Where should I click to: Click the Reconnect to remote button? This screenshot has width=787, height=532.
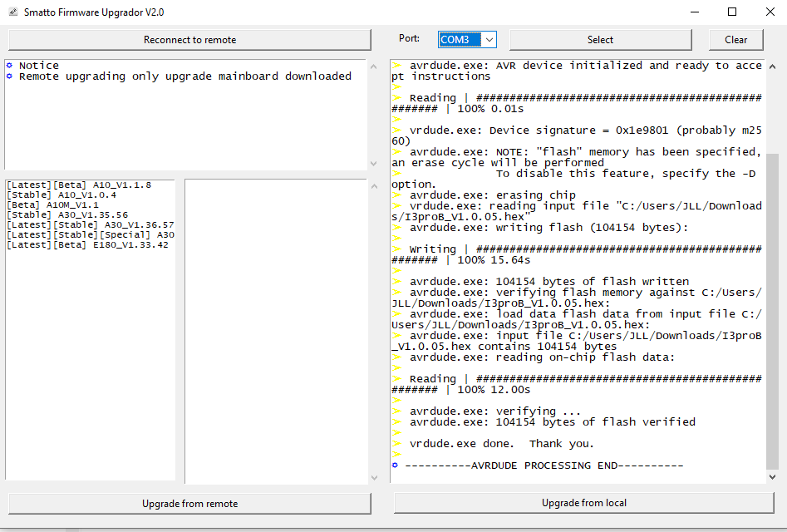189,40
